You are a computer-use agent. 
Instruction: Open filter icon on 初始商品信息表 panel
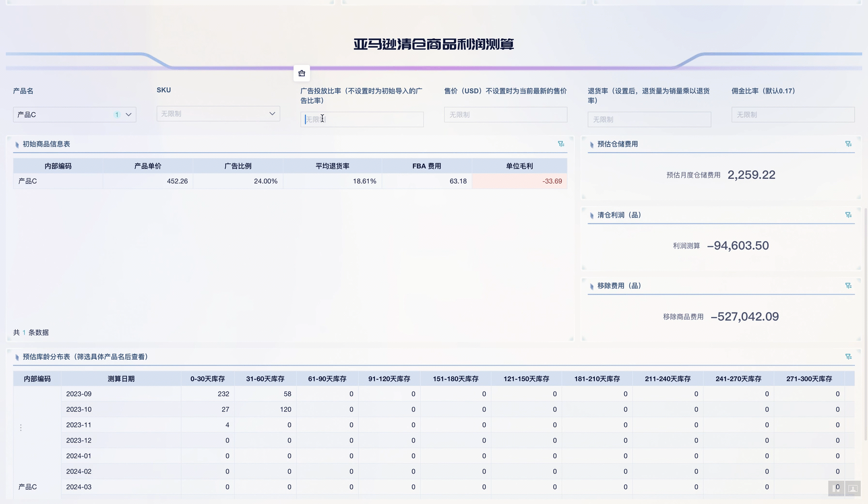pyautogui.click(x=561, y=144)
